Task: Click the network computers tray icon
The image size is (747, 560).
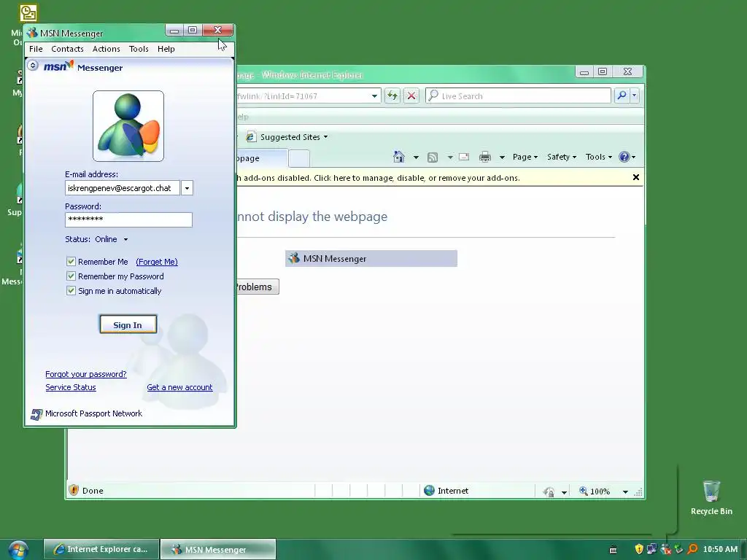Action: pos(651,549)
